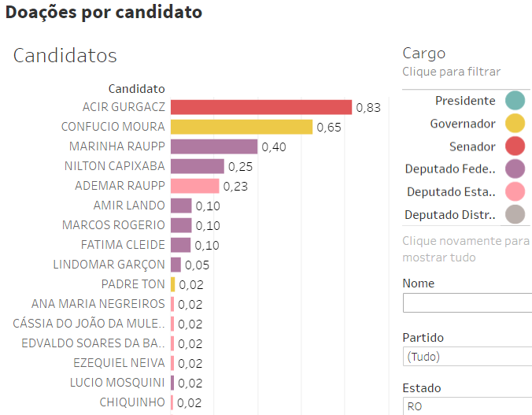This screenshot has width=532, height=415.
Task: Click the ACIR GURGACZ red bar
Action: 260,107
